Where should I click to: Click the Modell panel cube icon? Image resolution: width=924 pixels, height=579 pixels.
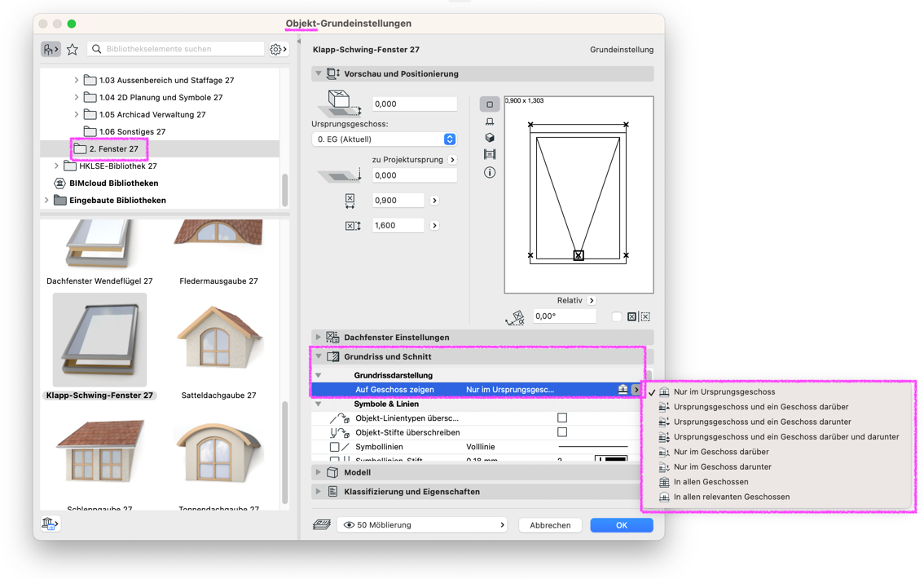[x=332, y=472]
